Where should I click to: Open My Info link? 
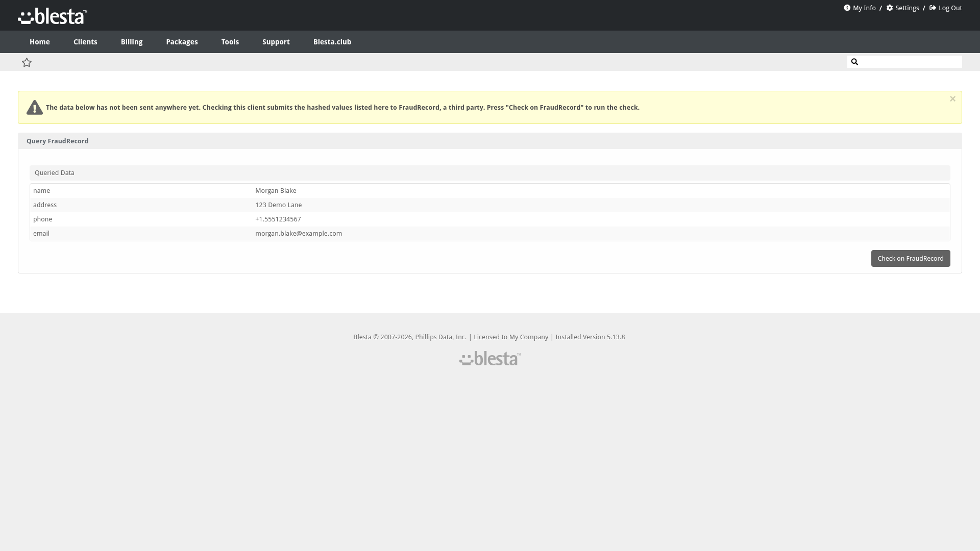860,8
